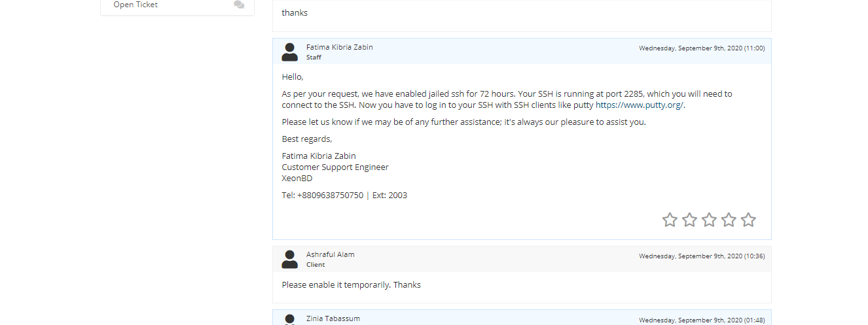
Task: Click Zinia Tabassum's avatar icon
Action: pos(289,320)
